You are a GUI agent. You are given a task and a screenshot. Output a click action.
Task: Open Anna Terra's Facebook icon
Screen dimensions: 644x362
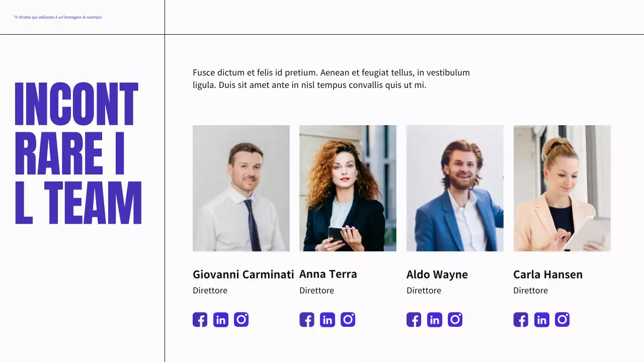coord(307,320)
